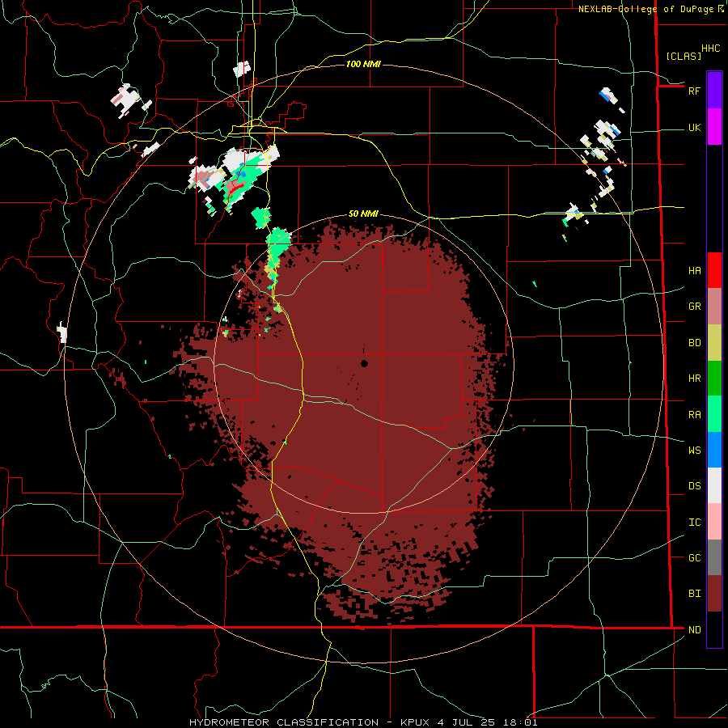The height and width of the screenshot is (728, 728).
Task: Click the WS legend label
Action: tap(694, 451)
